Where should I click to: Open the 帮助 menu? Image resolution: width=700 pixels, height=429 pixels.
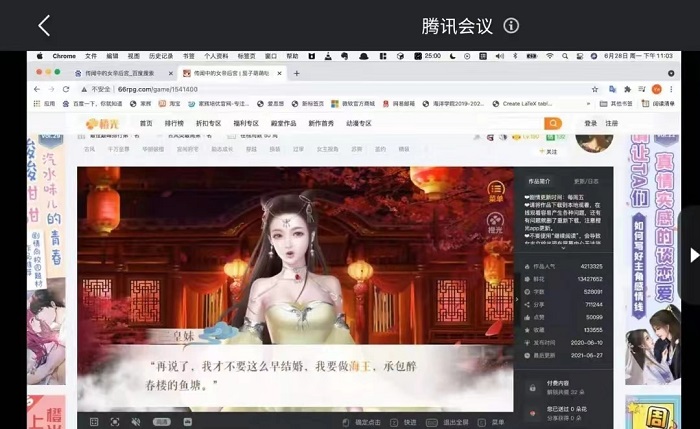point(292,56)
